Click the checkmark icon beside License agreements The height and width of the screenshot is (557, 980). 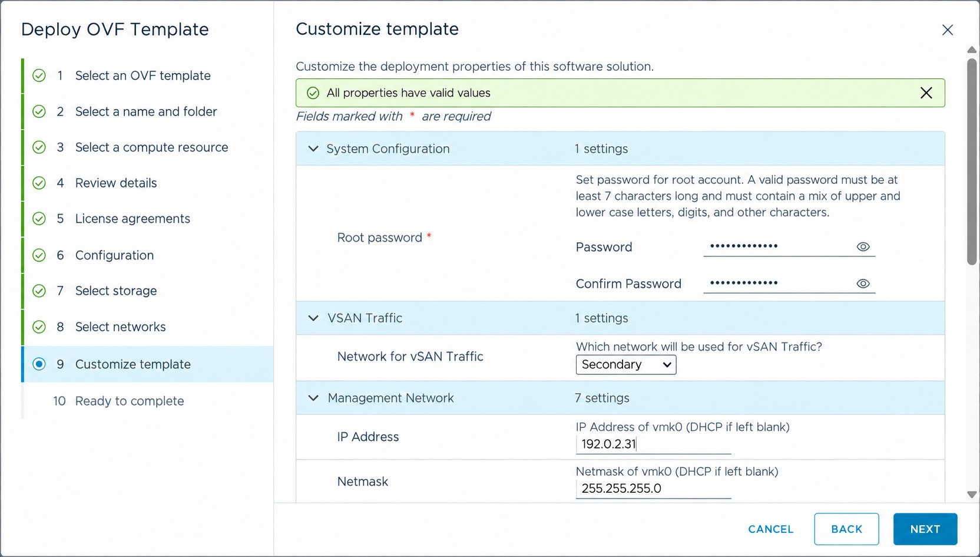click(x=39, y=219)
